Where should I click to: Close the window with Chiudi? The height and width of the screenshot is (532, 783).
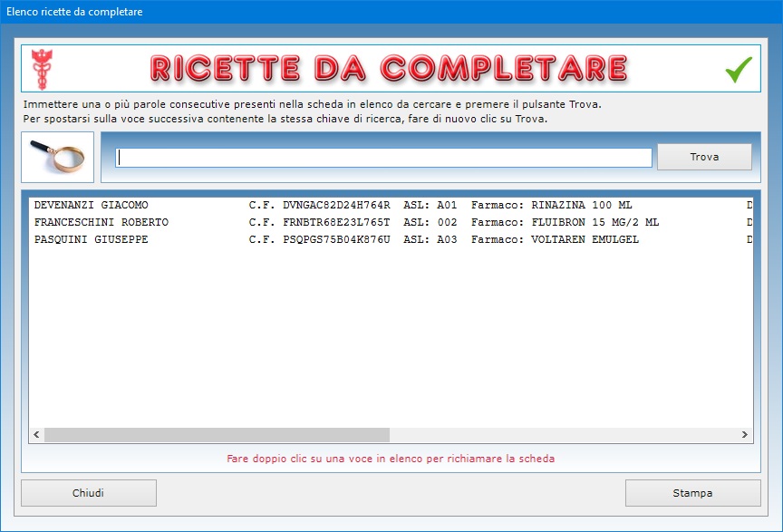click(89, 493)
